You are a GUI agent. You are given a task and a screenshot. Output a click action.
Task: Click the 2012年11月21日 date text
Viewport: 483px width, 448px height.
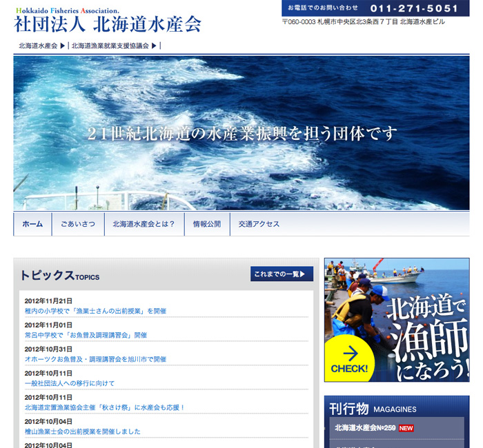point(48,301)
